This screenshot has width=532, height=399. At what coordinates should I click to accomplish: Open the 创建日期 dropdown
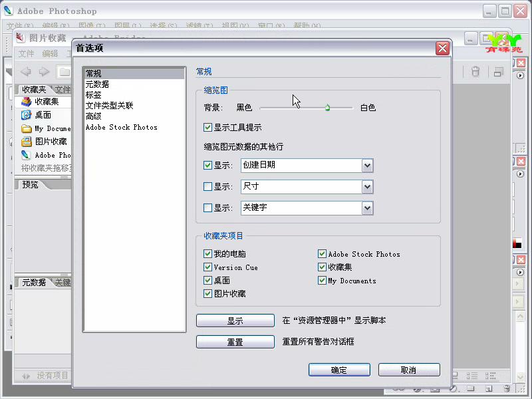(x=368, y=166)
